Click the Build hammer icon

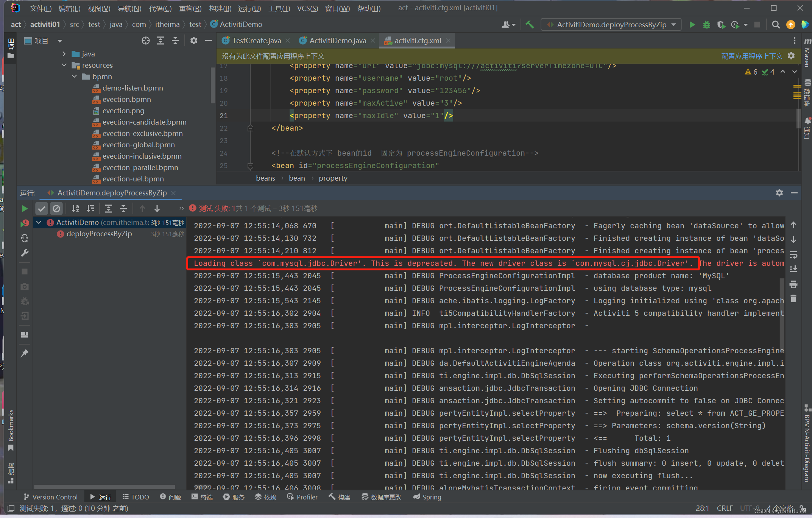tap(530, 25)
